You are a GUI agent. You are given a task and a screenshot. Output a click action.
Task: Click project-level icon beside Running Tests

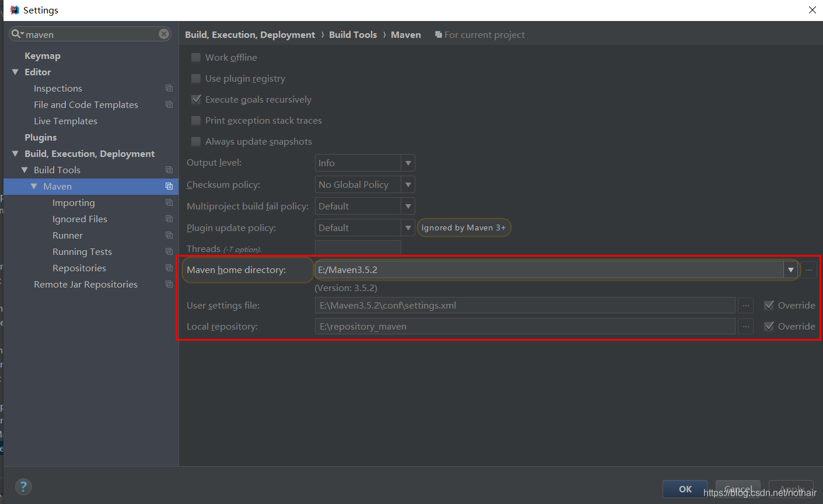(x=169, y=251)
